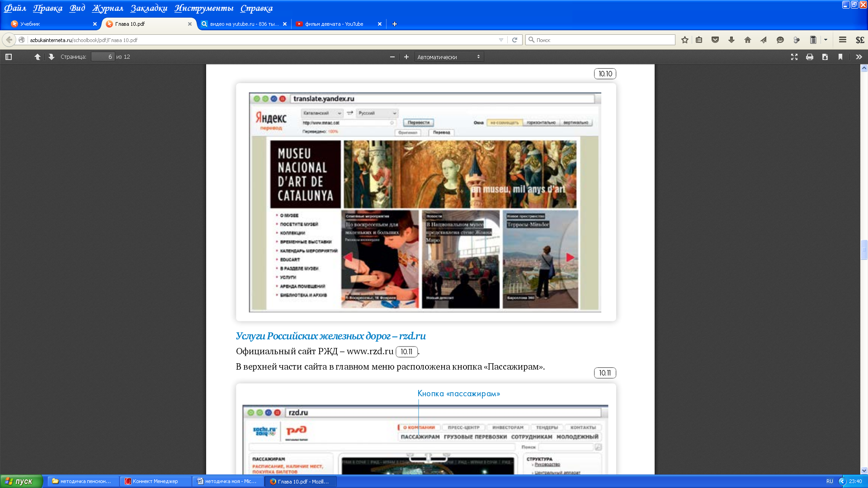This screenshot has height=488, width=868.
Task: Click the 10.11 figure reference in text
Action: (x=406, y=352)
